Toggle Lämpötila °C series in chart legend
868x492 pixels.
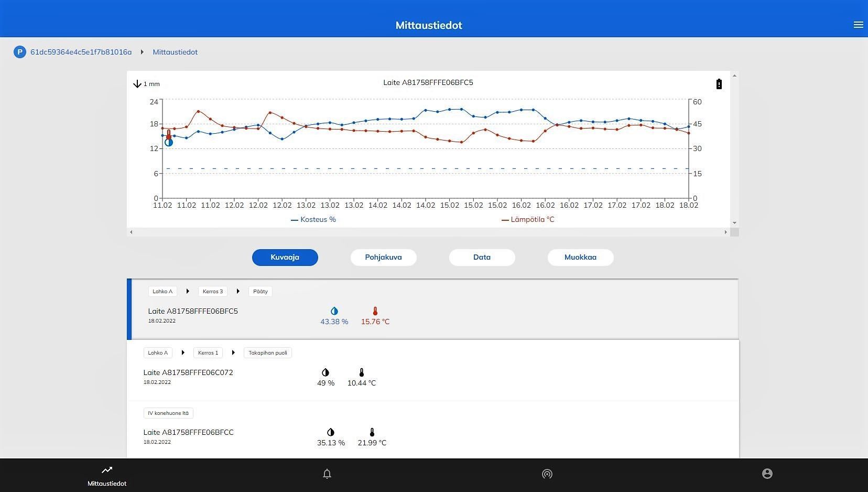coord(528,220)
